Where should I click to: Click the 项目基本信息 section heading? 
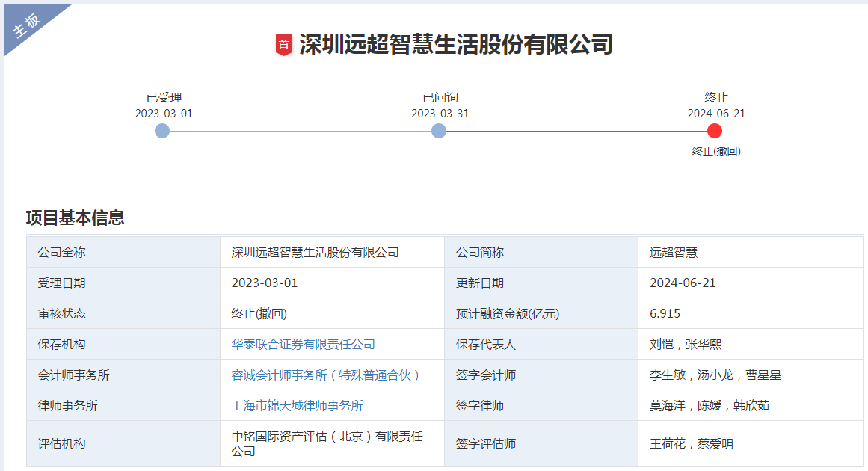[x=75, y=218]
